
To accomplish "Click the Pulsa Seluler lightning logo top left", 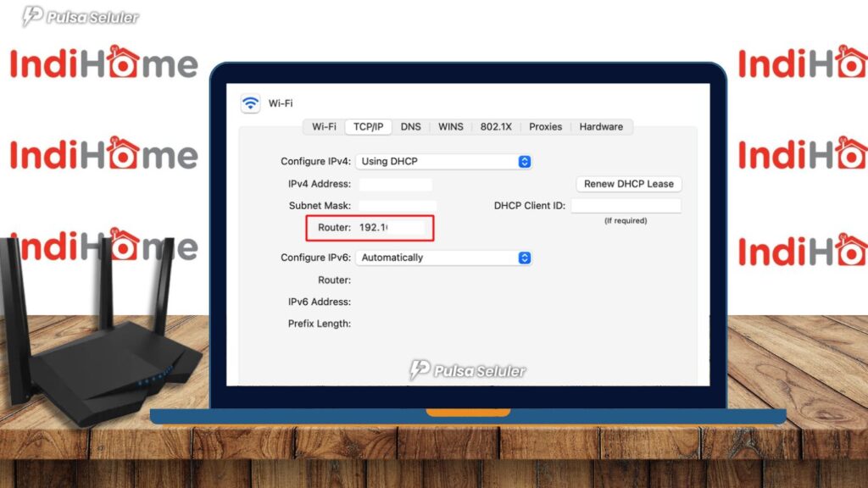I will pyautogui.click(x=34, y=15).
